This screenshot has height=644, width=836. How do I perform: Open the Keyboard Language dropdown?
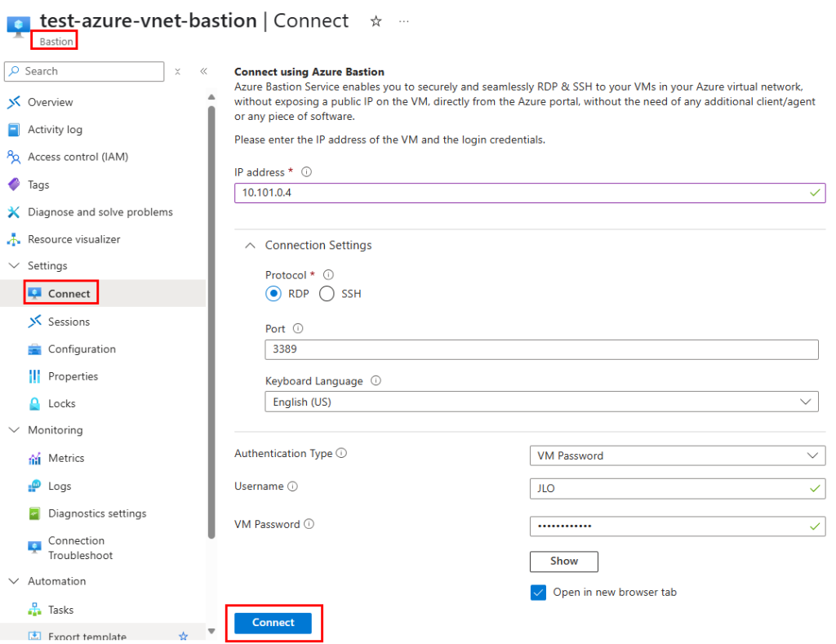[541, 402]
